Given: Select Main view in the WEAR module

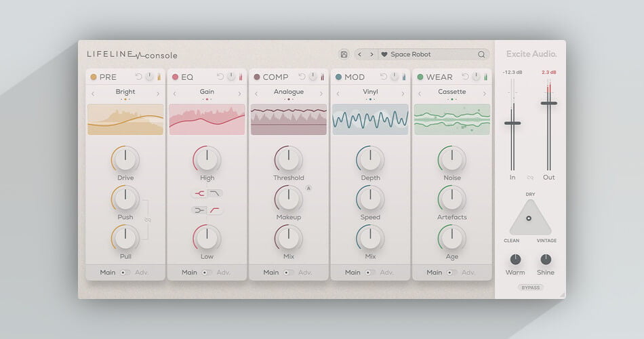Looking at the screenshot, I should [434, 273].
